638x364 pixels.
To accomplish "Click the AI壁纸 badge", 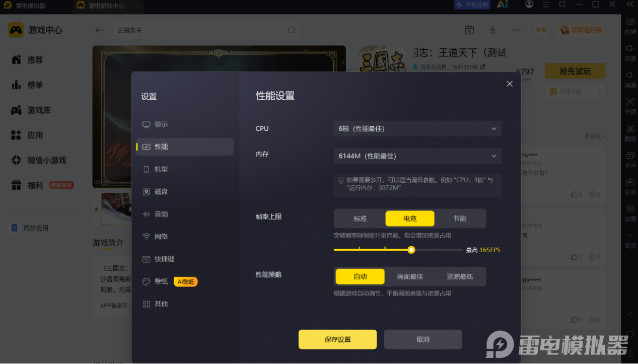I will [x=186, y=282].
